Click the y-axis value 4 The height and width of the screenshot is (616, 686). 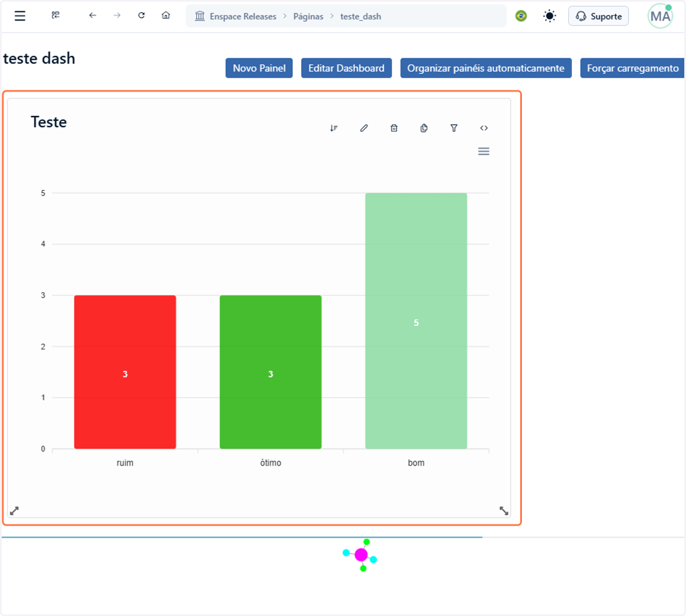pyautogui.click(x=43, y=244)
